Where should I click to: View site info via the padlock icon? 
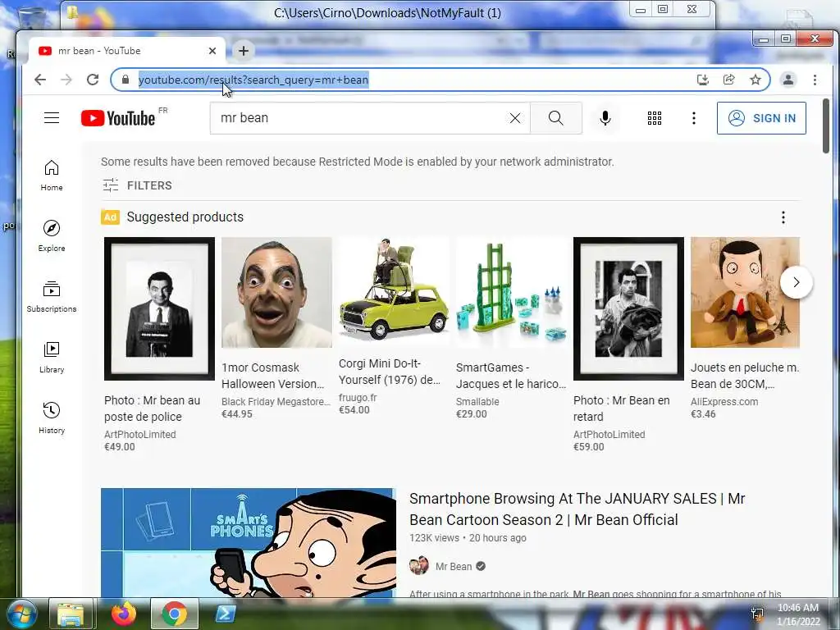pos(126,80)
